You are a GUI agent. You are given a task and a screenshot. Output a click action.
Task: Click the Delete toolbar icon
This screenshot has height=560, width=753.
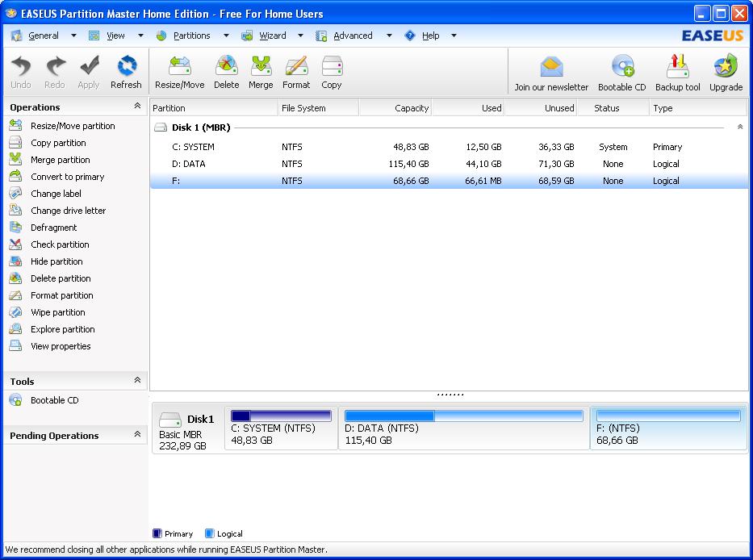point(227,66)
